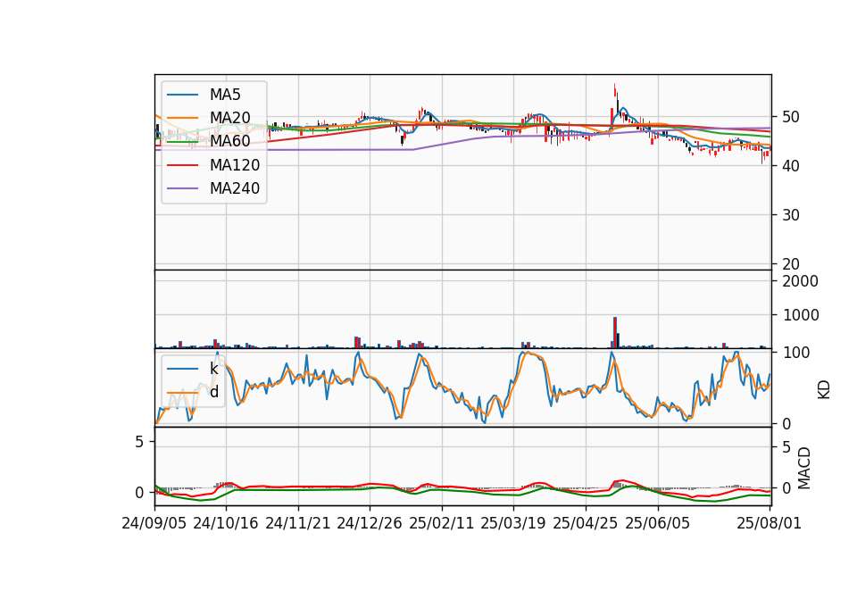
Task: Click the price axis value 30
Action: click(791, 215)
